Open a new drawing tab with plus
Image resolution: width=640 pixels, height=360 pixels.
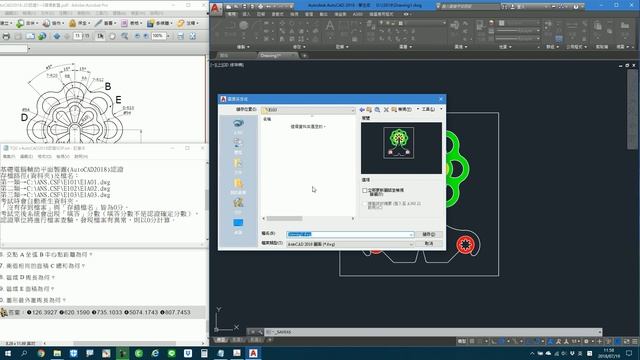[x=304, y=56]
